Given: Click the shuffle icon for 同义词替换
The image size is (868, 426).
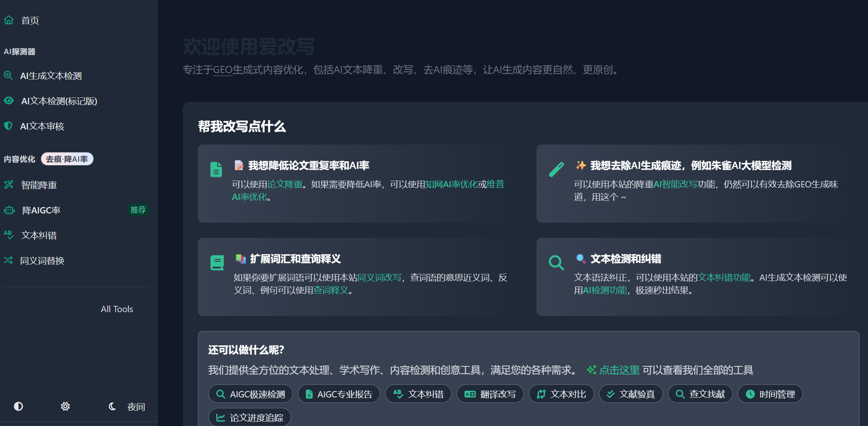Looking at the screenshot, I should 8,260.
